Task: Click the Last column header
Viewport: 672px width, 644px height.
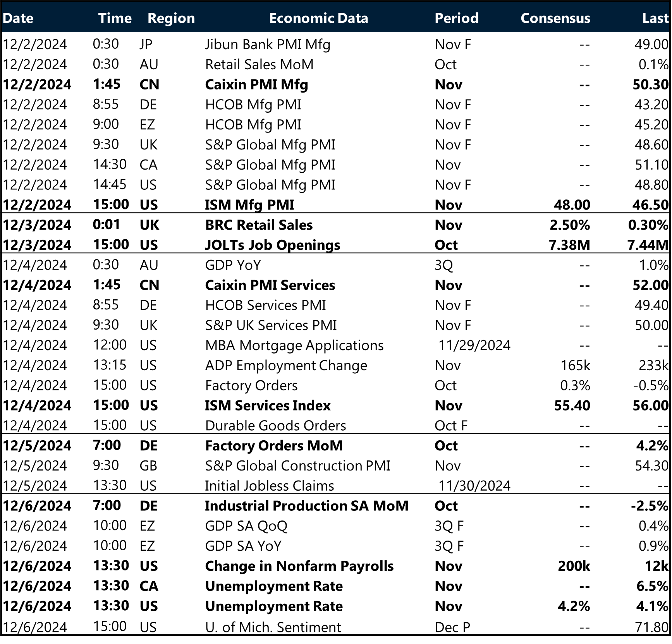Action: click(655, 18)
